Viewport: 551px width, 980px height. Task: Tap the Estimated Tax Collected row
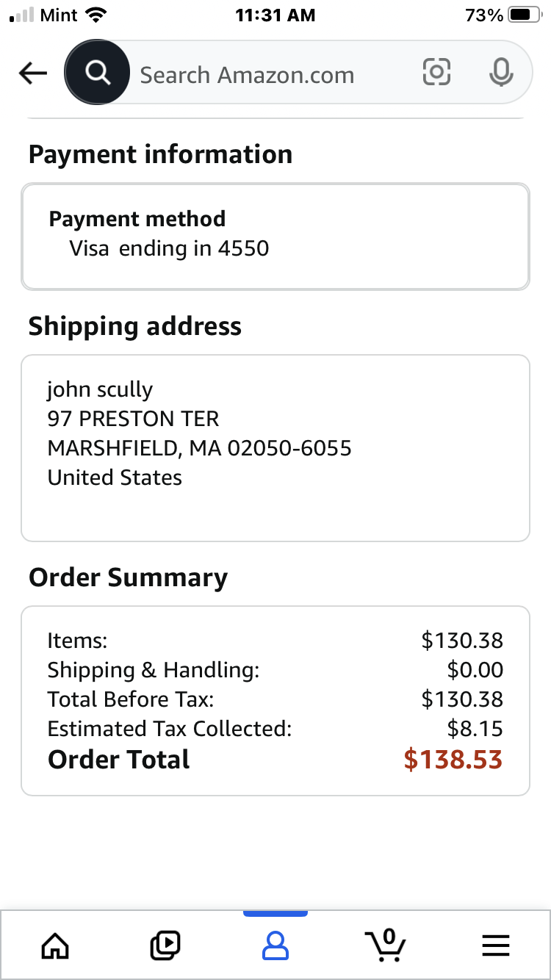[x=275, y=729]
